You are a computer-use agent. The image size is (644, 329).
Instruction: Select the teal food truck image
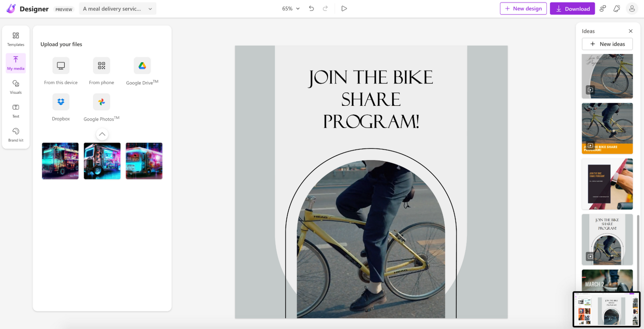60,161
